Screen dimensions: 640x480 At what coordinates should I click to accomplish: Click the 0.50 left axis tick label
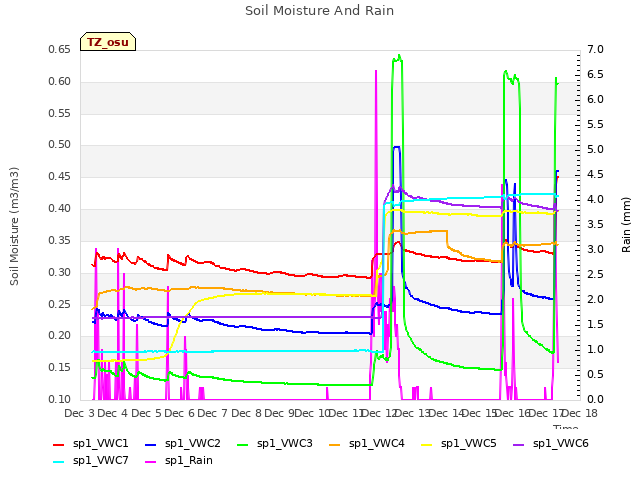(60, 144)
